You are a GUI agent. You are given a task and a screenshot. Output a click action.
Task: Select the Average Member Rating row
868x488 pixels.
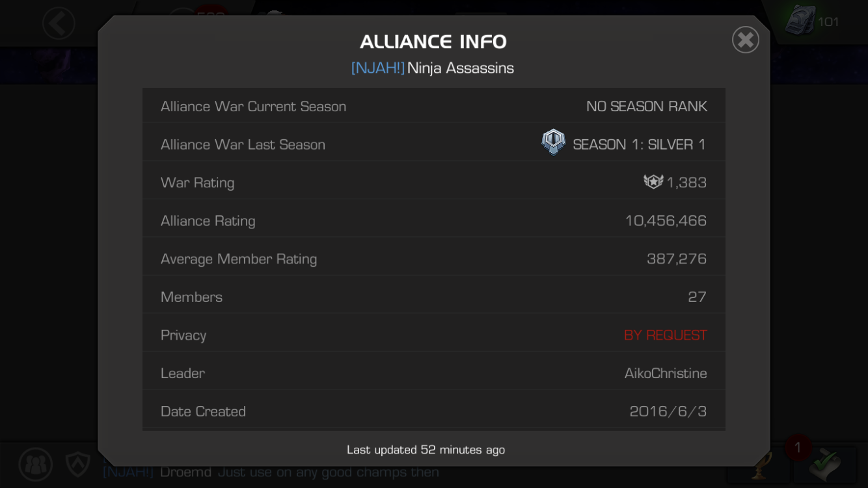[434, 258]
